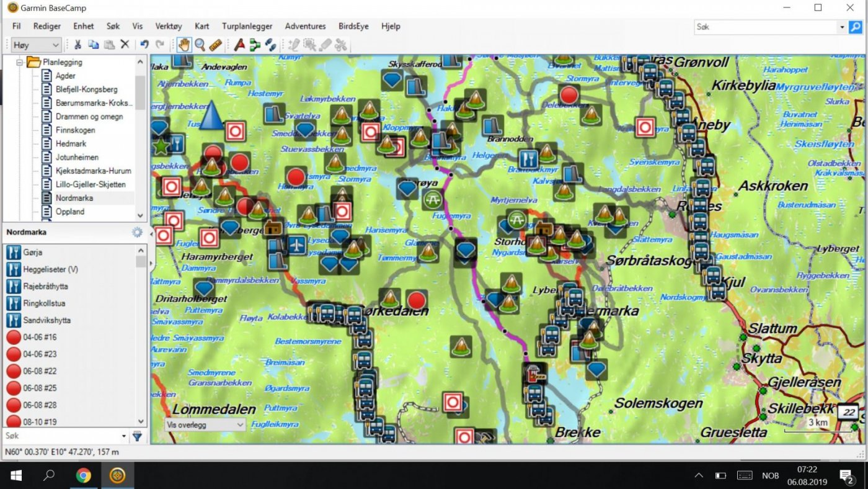The height and width of the screenshot is (489, 868).
Task: Select the Oppland list
Action: point(70,212)
